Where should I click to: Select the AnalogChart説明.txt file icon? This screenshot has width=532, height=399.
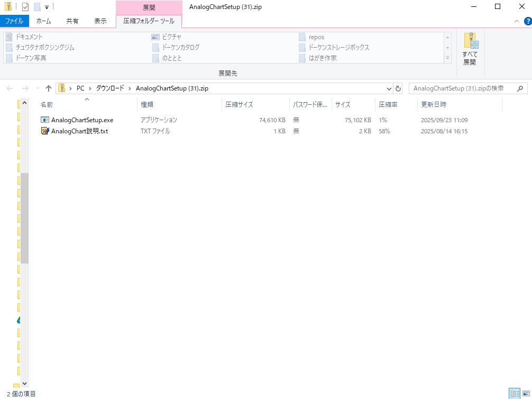(x=45, y=131)
